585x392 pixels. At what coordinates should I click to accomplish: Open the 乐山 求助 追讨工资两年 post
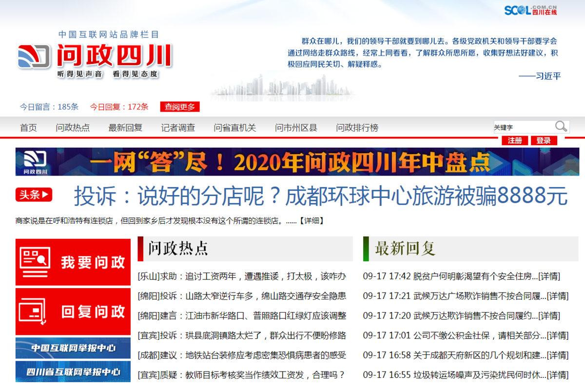pos(242,276)
